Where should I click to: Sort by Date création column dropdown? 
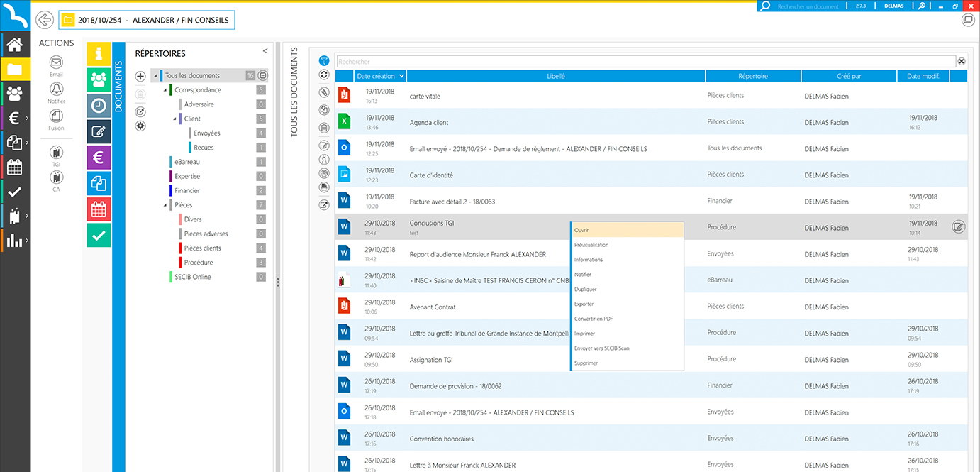[402, 76]
